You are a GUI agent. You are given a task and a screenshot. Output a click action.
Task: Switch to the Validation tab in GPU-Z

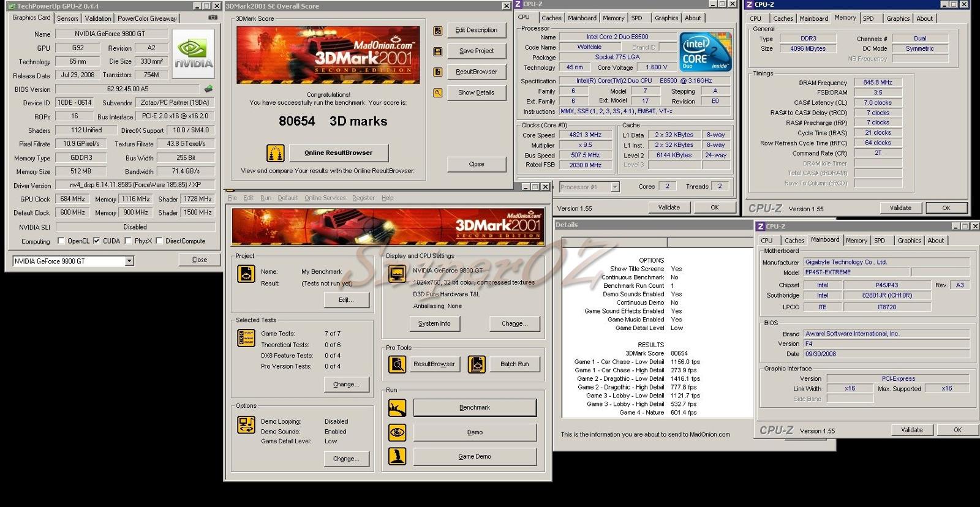coord(98,18)
